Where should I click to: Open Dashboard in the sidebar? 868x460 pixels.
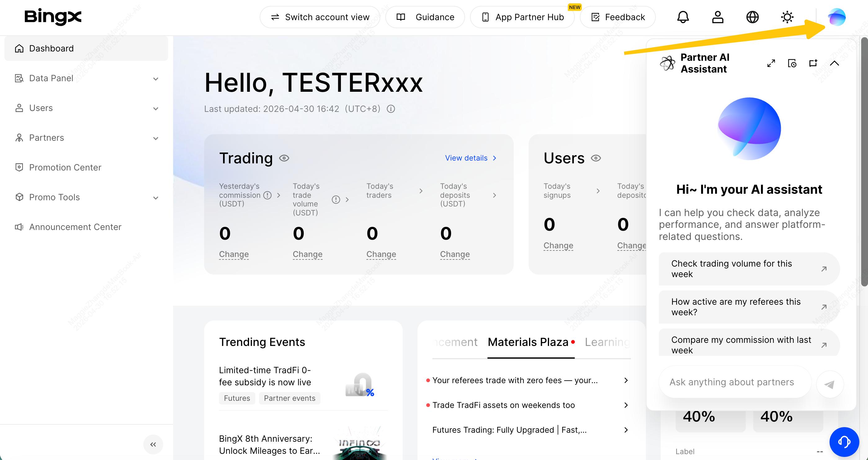point(86,48)
